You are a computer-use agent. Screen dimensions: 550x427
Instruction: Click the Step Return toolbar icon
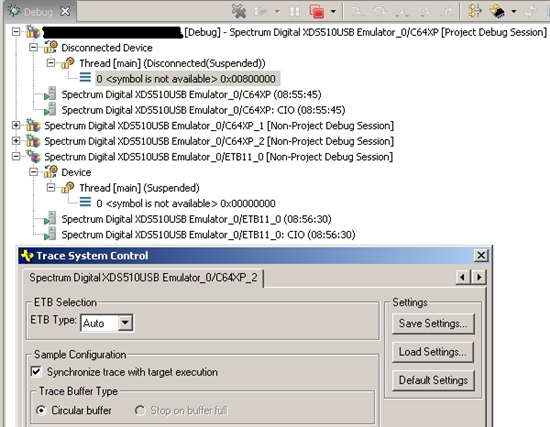tap(447, 12)
